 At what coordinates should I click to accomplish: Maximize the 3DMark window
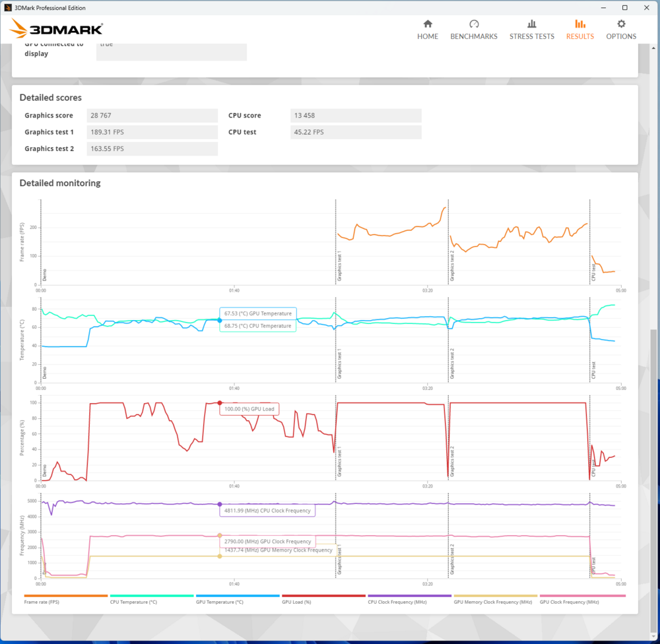[625, 8]
